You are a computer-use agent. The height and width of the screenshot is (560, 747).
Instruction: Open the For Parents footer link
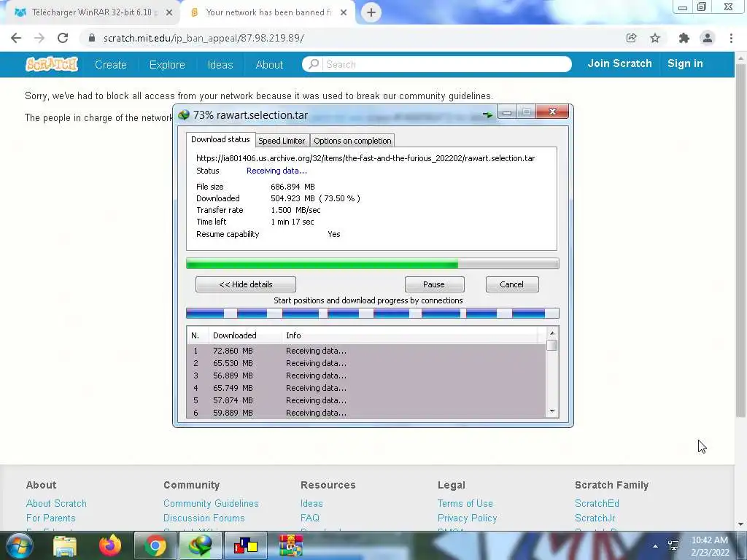click(x=50, y=518)
